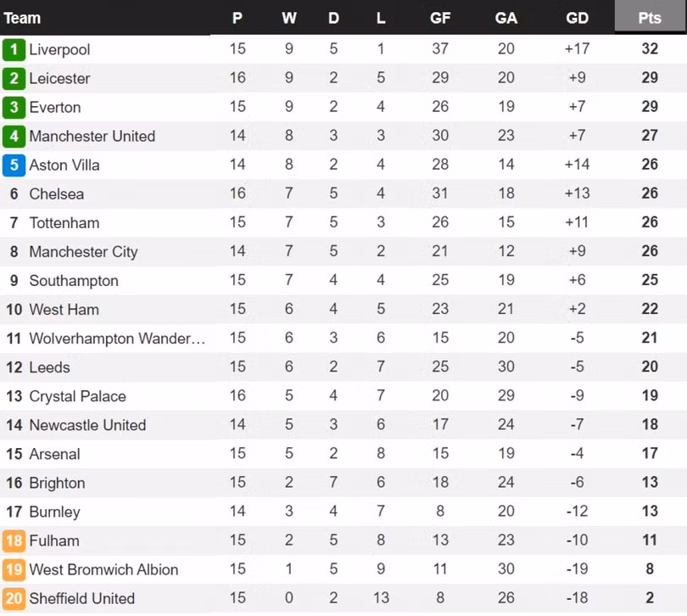Click Aston Villa's blue position 5 badge
This screenshot has height=616, width=687.
(14, 165)
